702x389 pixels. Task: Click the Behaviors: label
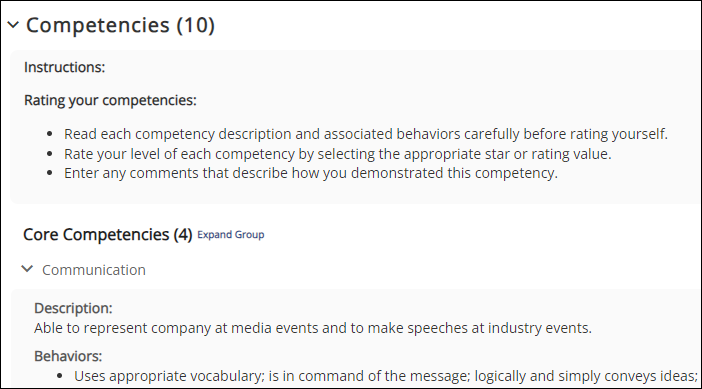point(68,356)
